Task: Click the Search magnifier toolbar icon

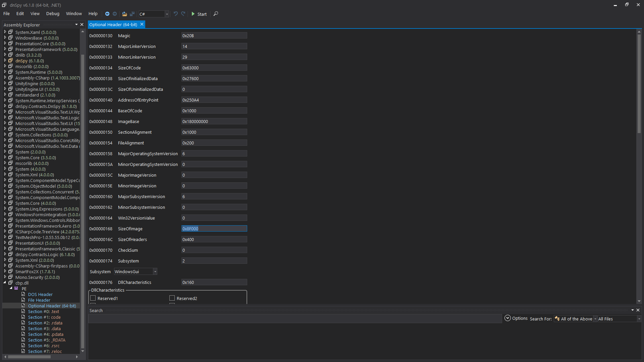Action: (216, 14)
